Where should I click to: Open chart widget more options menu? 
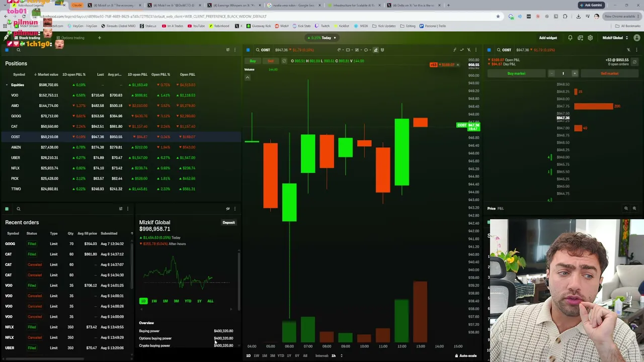click(475, 50)
